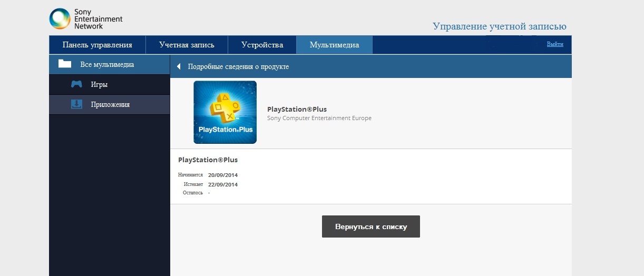Click Sony Computer Entertainment Europe publisher text
Image resolution: width=644 pixels, height=276 pixels.
[319, 118]
